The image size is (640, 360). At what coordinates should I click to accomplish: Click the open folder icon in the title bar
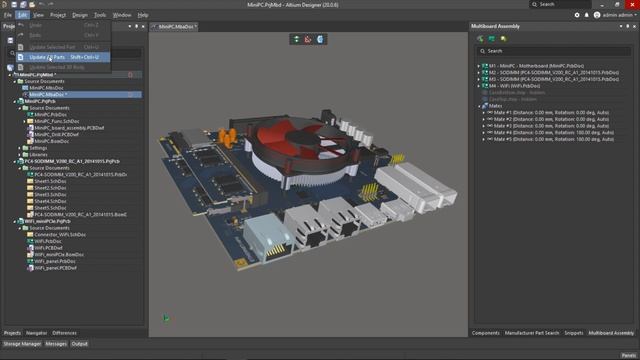tap(32, 4)
